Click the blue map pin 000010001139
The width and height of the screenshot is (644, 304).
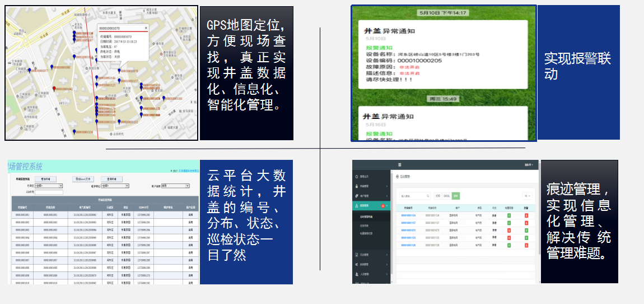pos(74,132)
